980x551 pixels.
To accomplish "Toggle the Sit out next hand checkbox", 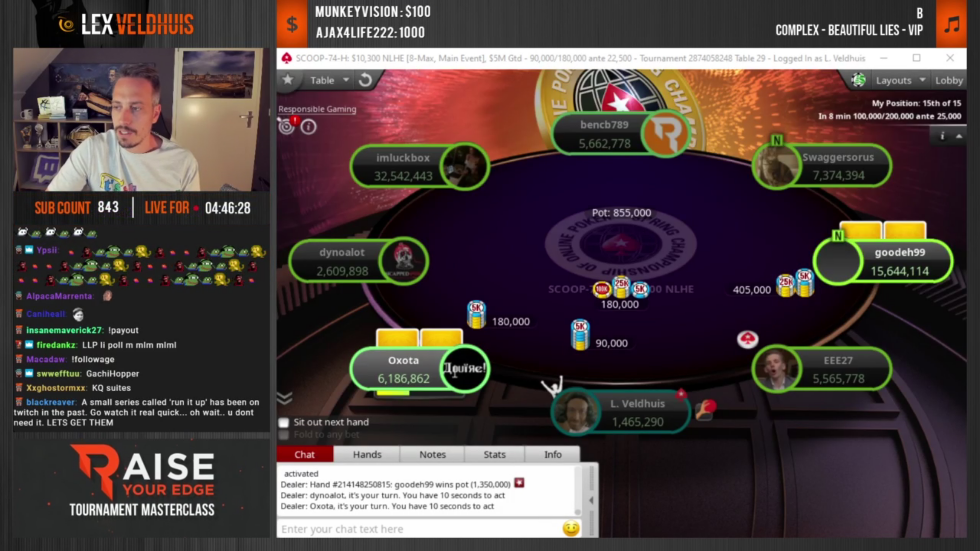I will tap(283, 422).
